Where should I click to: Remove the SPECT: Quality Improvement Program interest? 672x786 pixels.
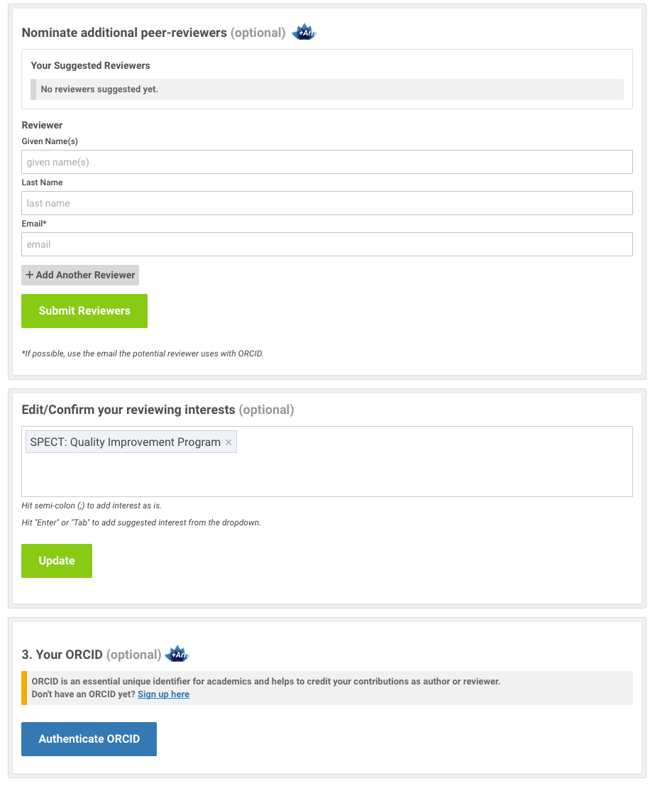(228, 442)
